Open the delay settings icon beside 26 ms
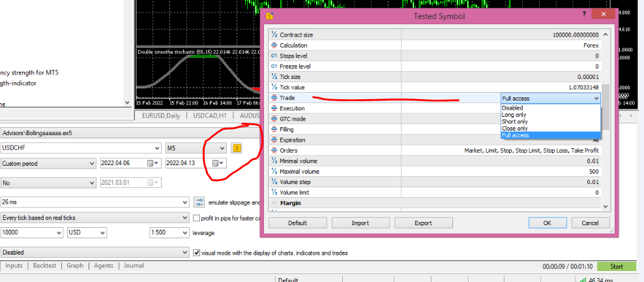 click(x=199, y=202)
